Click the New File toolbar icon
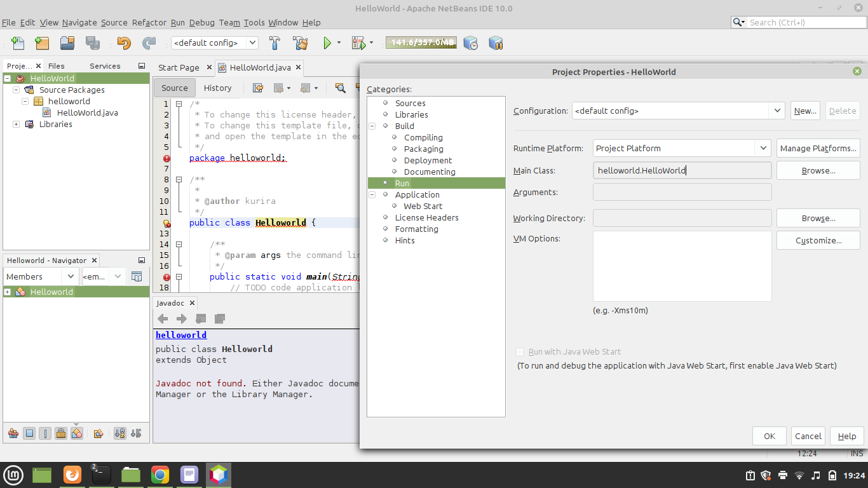The image size is (868, 488). (x=18, y=43)
